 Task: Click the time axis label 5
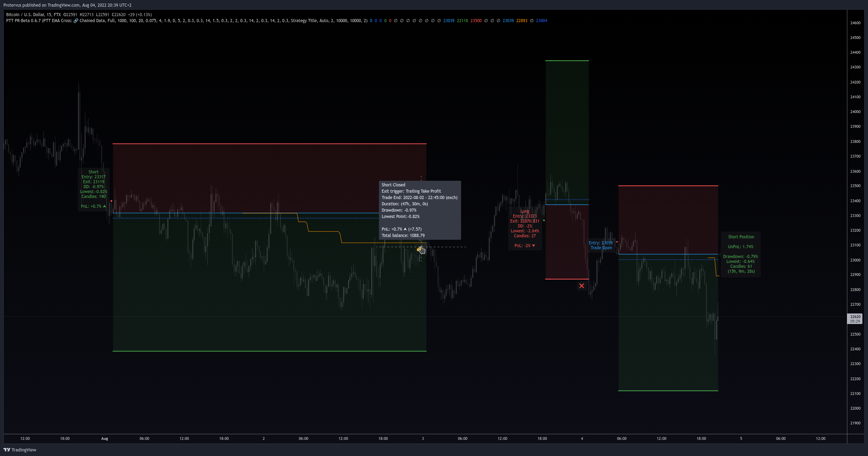(x=741, y=438)
